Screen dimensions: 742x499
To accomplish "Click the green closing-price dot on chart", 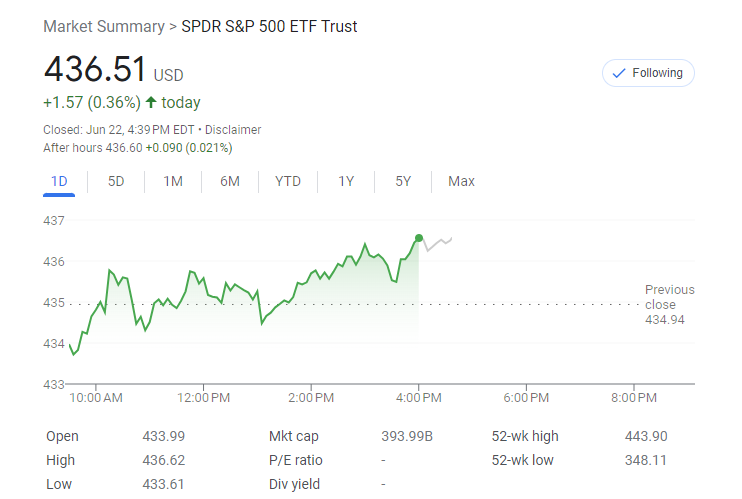I will (x=418, y=237).
